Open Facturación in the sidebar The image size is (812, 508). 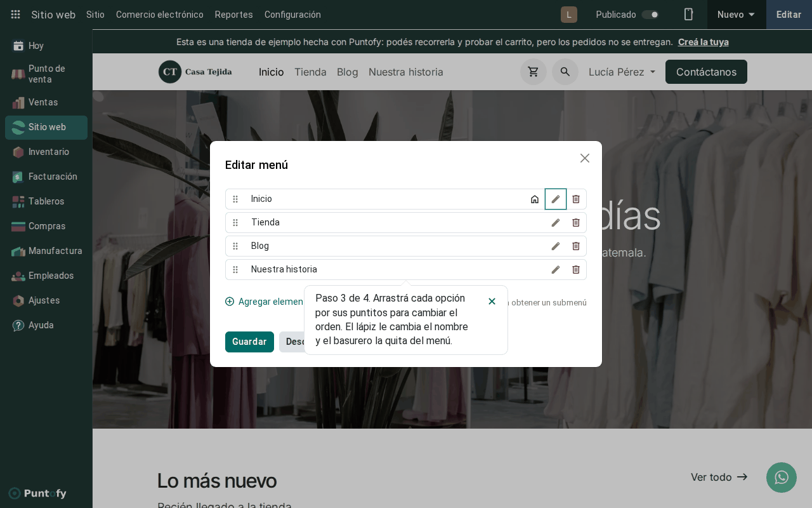(46, 177)
